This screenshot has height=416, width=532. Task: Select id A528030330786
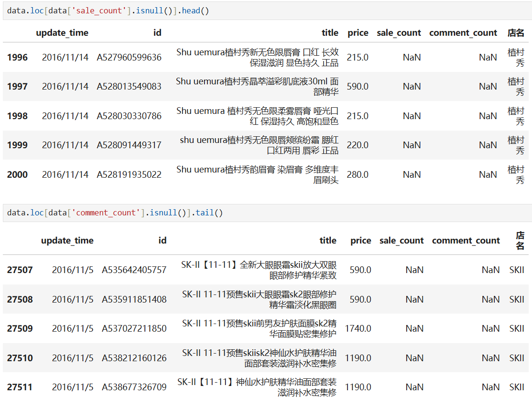129,116
